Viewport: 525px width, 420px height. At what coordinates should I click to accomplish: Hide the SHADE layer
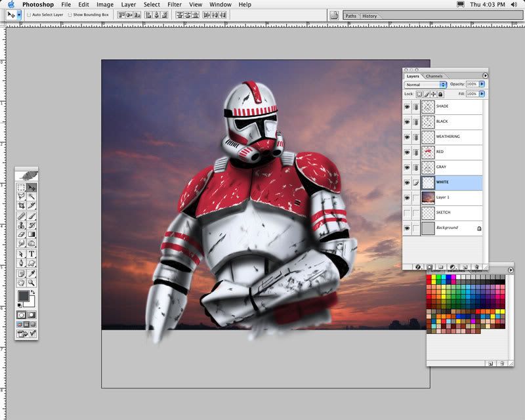[407, 107]
